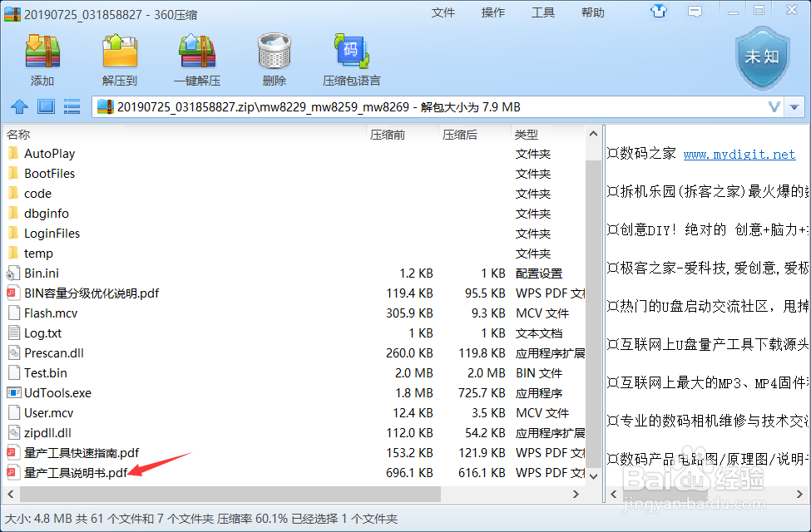The height and width of the screenshot is (532, 811).
Task: Click the 305.9 KB size cell
Action: [x=409, y=313]
